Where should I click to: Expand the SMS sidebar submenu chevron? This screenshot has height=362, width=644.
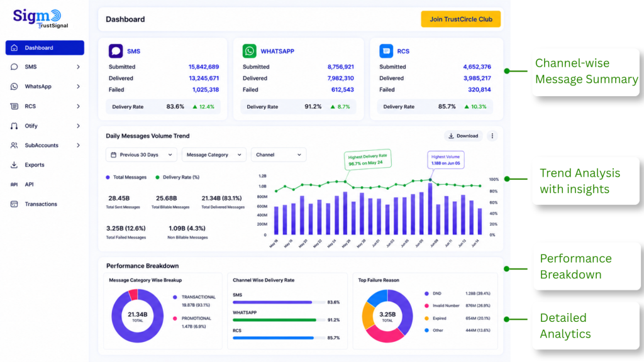pos(78,67)
